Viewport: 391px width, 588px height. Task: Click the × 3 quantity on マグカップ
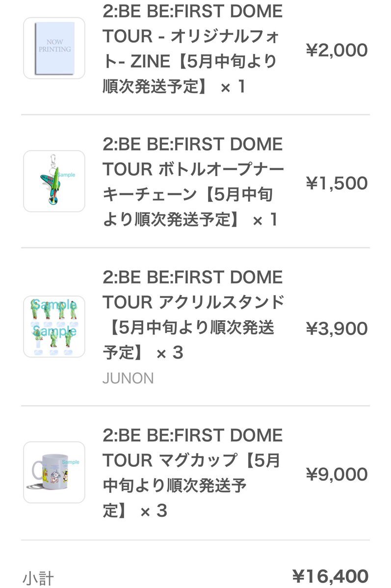pyautogui.click(x=154, y=511)
